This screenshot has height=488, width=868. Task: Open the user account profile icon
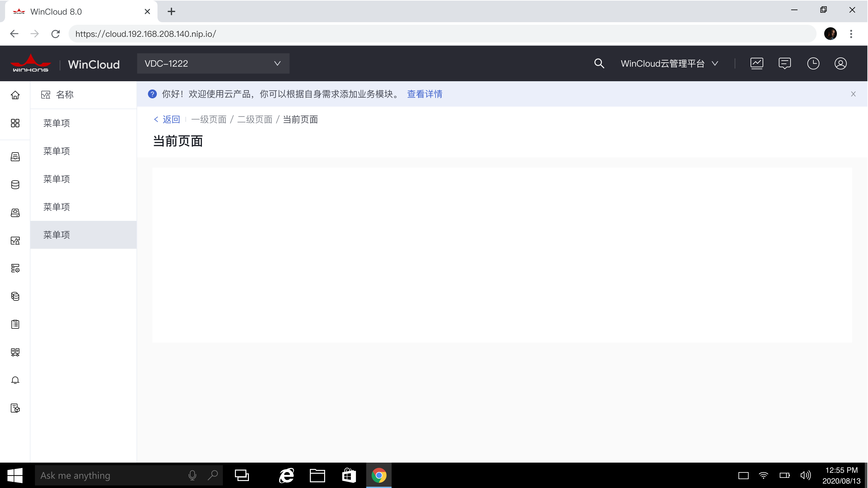[x=840, y=64]
